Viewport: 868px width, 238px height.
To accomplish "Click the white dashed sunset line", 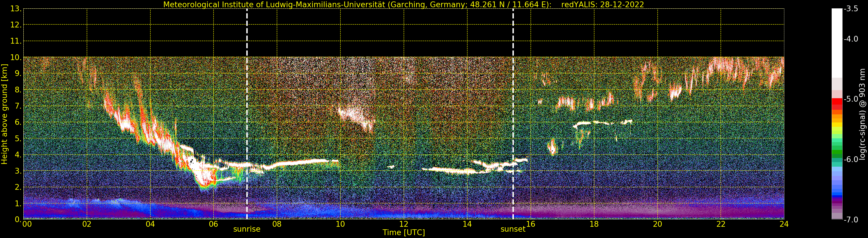I will (513, 114).
